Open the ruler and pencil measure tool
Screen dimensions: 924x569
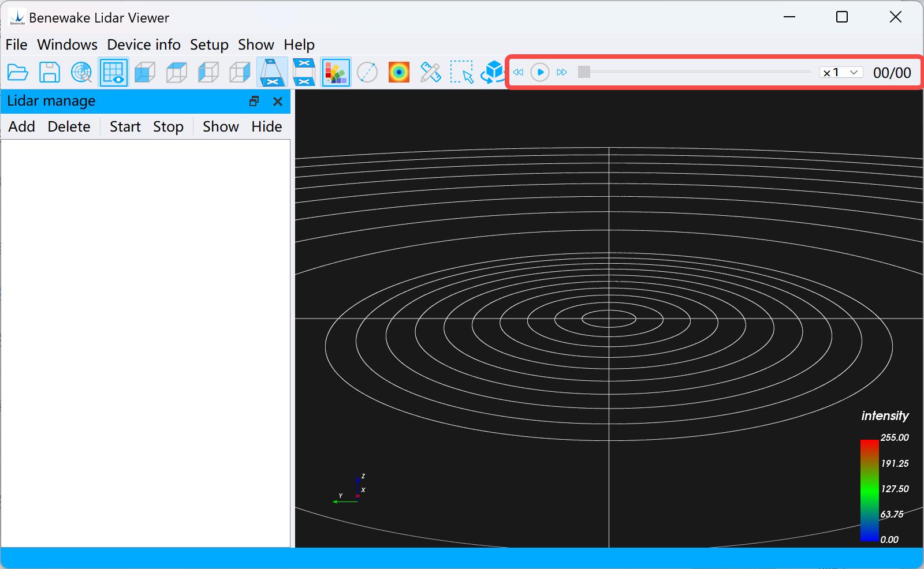click(x=430, y=73)
